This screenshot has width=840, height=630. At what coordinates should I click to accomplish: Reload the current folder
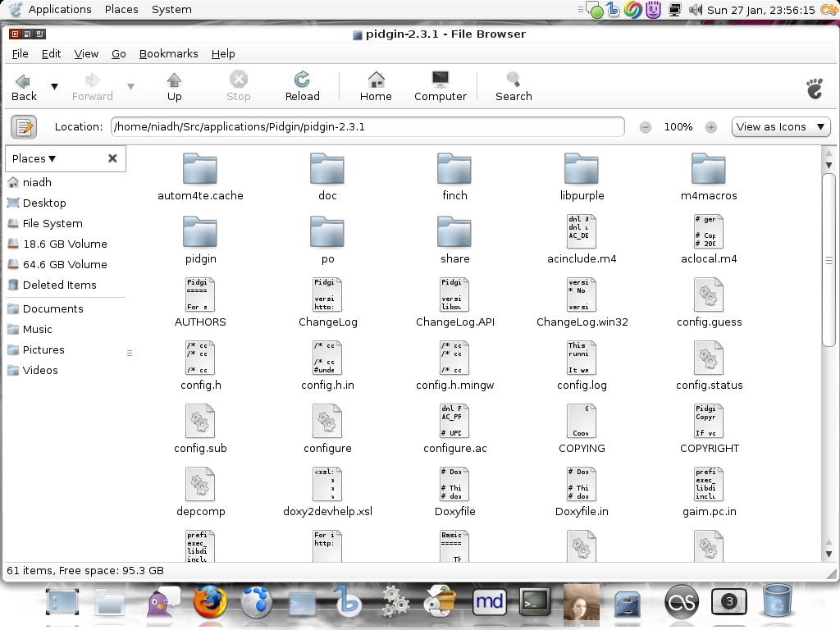pyautogui.click(x=302, y=87)
